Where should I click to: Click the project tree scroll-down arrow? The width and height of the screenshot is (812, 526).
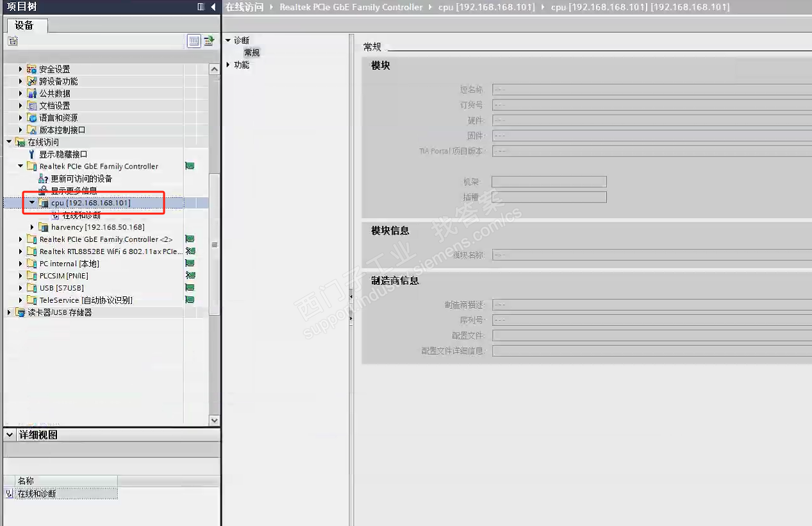click(215, 420)
